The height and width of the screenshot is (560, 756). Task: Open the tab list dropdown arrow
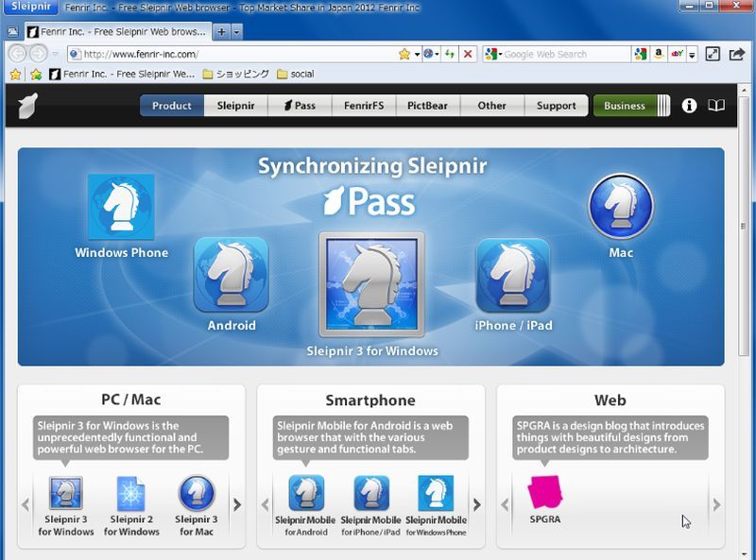pyautogui.click(x=236, y=31)
